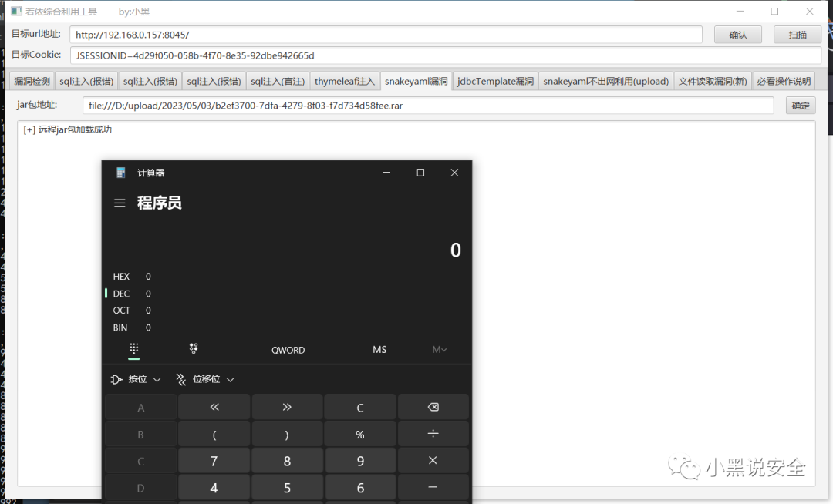
Task: Click the 目标Cookie input field
Action: coord(446,55)
